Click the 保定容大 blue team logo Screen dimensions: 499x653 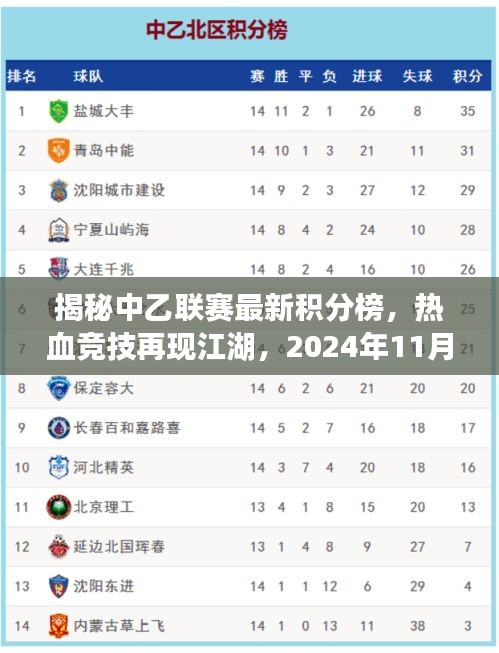[58, 388]
